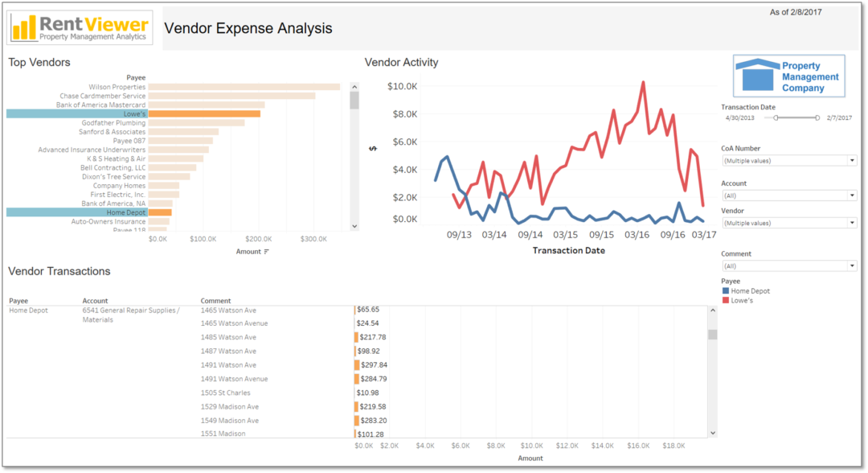Click the left Transaction Date slider handle
868x473 pixels.
[x=774, y=117]
